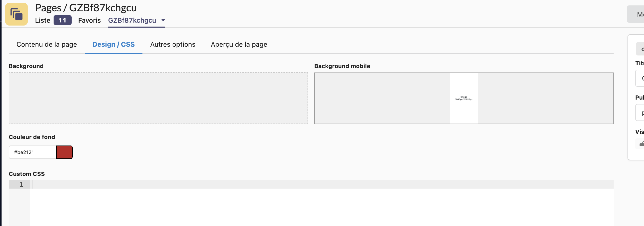Open the publication dropdown in side panel

coord(640,113)
